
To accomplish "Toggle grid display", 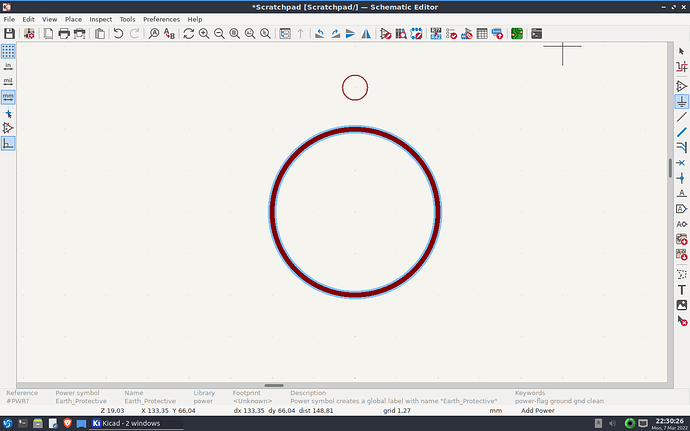I will 8,52.
